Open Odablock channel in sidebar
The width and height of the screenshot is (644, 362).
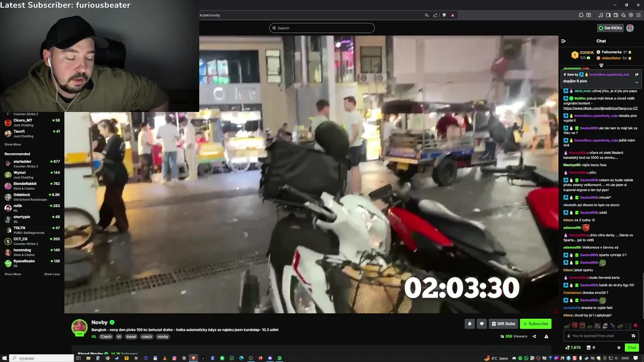pos(32,197)
